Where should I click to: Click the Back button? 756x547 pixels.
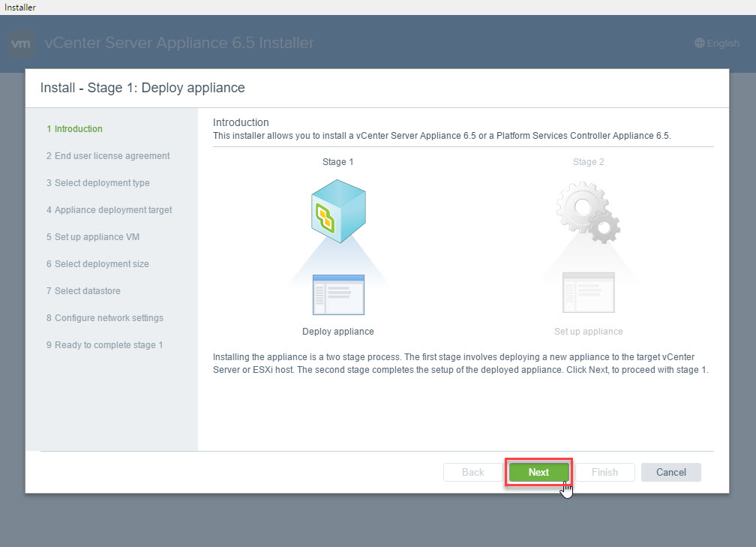coord(472,472)
